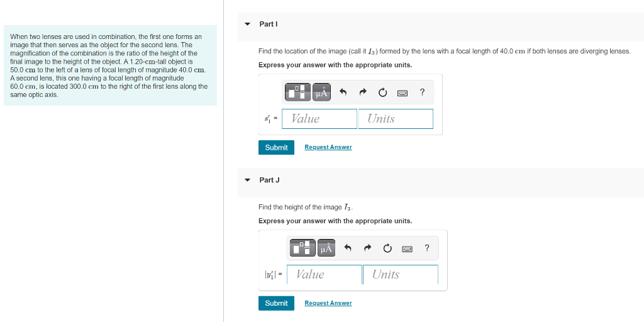Collapse the Part J section
644x322 pixels.
(247, 180)
